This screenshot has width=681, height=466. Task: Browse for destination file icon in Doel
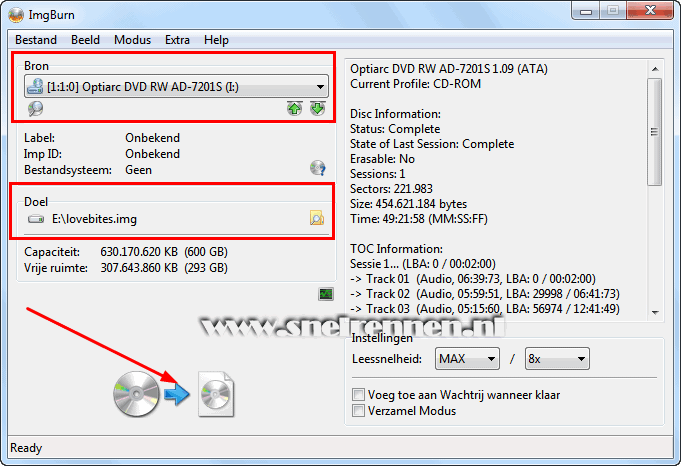317,218
